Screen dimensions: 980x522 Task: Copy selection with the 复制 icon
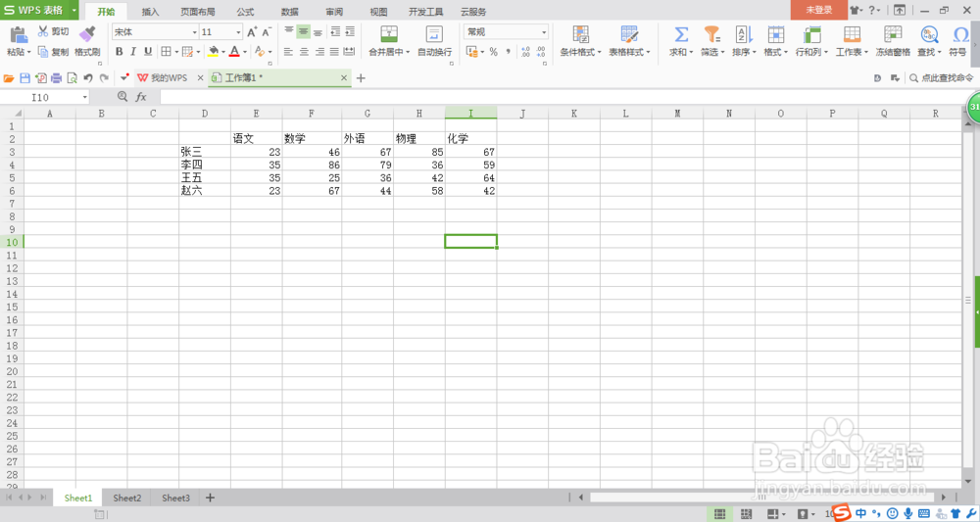tap(43, 52)
